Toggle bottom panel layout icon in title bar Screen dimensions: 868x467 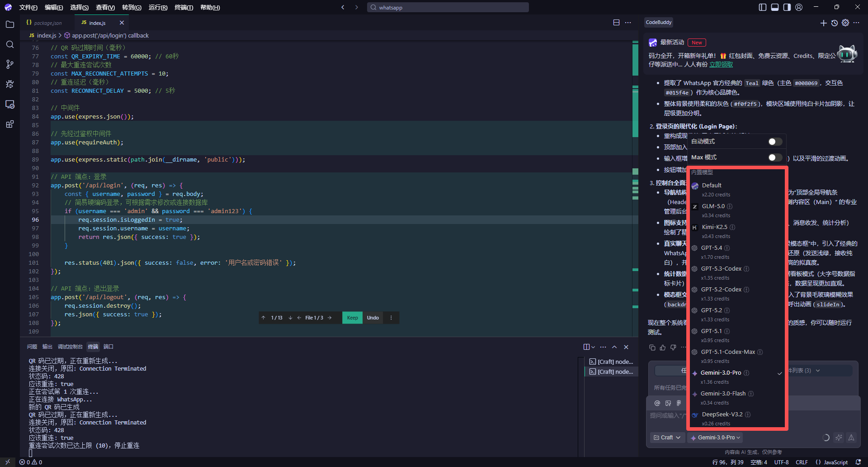pyautogui.click(x=775, y=7)
